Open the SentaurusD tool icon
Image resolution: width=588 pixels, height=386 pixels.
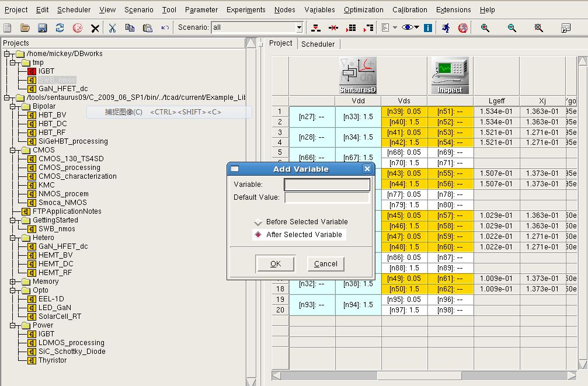358,75
